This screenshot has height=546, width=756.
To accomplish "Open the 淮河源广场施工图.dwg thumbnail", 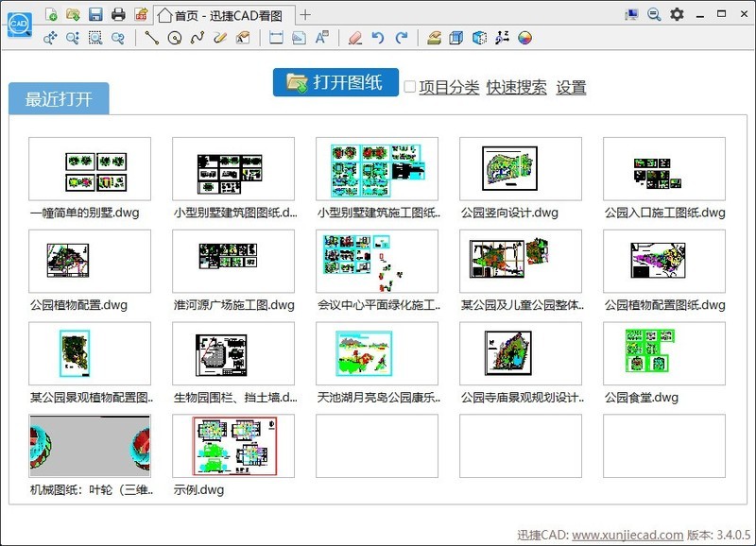I will [x=233, y=262].
